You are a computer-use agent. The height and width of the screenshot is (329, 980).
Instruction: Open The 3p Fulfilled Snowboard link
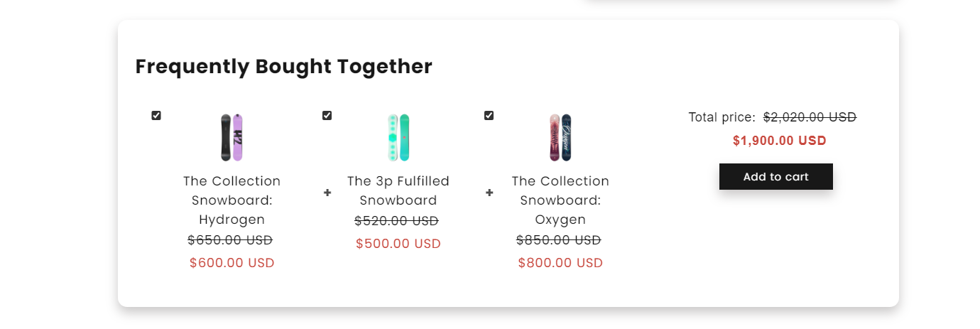pyautogui.click(x=398, y=190)
